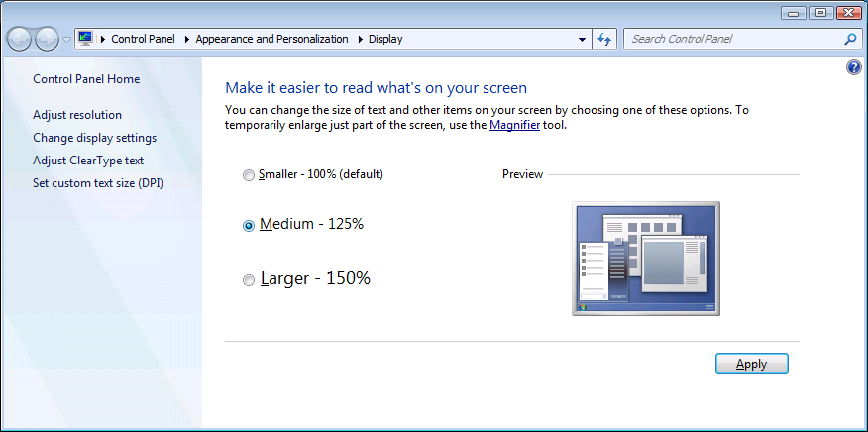Open Change display settings
Screen dimensions: 868x432
[95, 138]
